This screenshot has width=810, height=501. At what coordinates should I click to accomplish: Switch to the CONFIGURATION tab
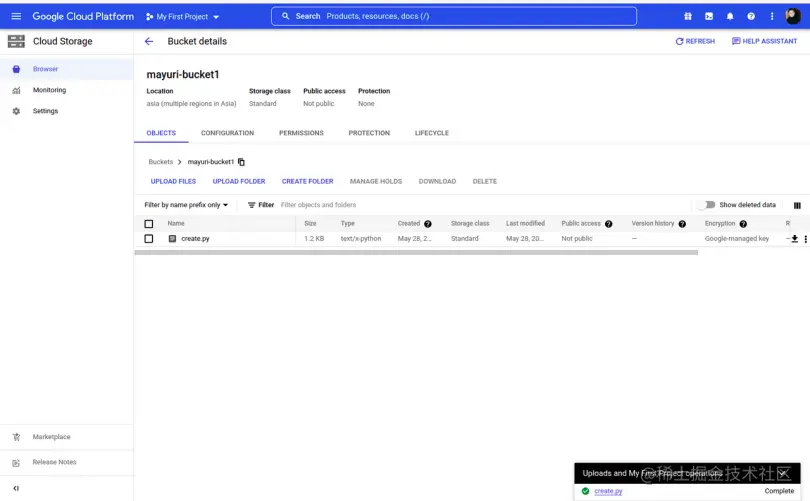[x=227, y=133]
